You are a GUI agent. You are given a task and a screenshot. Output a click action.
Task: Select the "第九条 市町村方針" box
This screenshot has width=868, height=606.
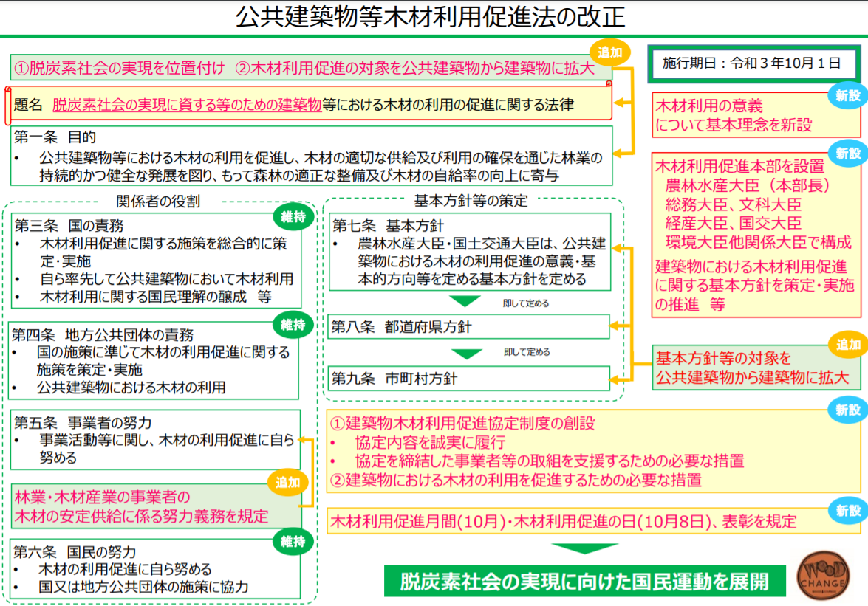(469, 379)
